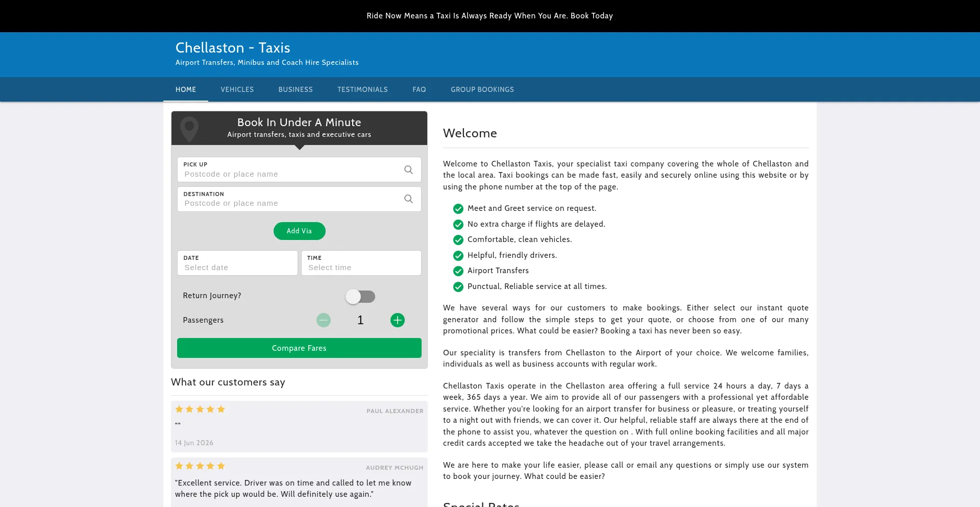Click the checkmark beside Punctual, Reliable service
This screenshot has width=980, height=507.
(x=458, y=286)
